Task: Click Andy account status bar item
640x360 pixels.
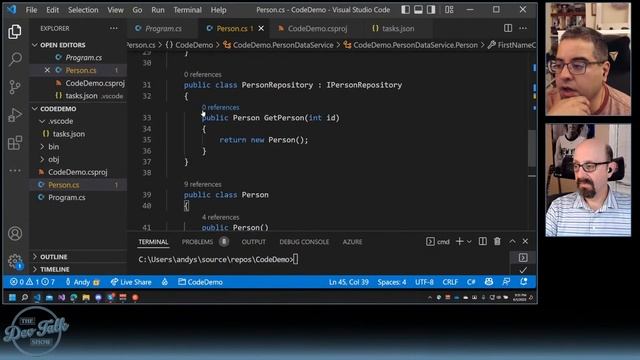Action: tap(82, 282)
